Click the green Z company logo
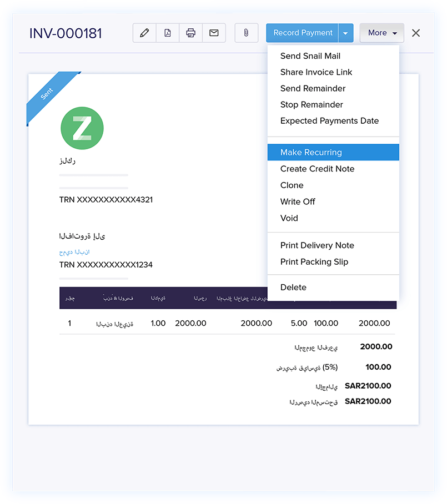This screenshot has width=447, height=504. coord(82,128)
